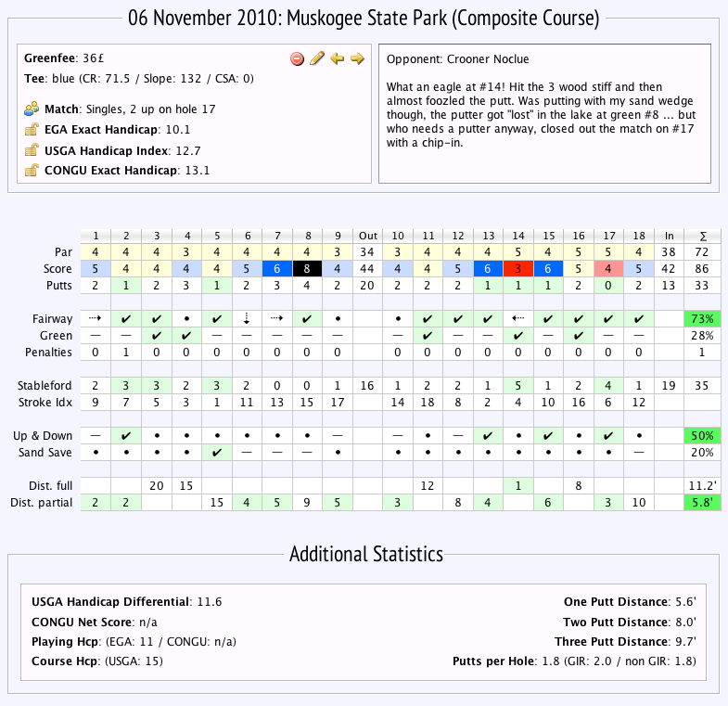Click the lock icon beside USGA Handicap Index
The height and width of the screenshot is (706, 728).
32,150
